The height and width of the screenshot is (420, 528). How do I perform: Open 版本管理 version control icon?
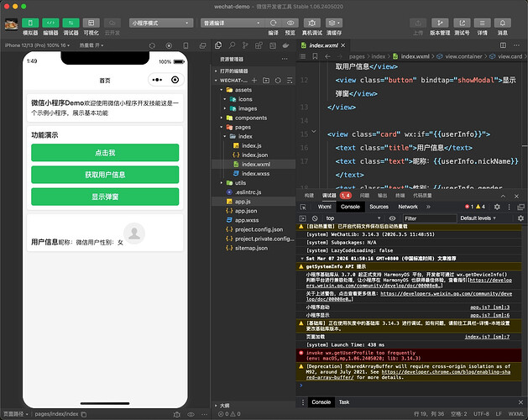(440, 23)
